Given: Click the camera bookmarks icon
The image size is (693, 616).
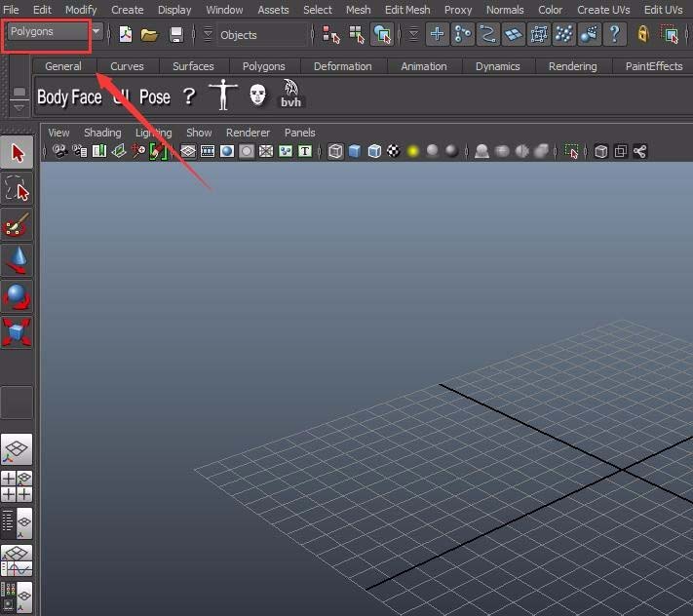Looking at the screenshot, I should [99, 151].
